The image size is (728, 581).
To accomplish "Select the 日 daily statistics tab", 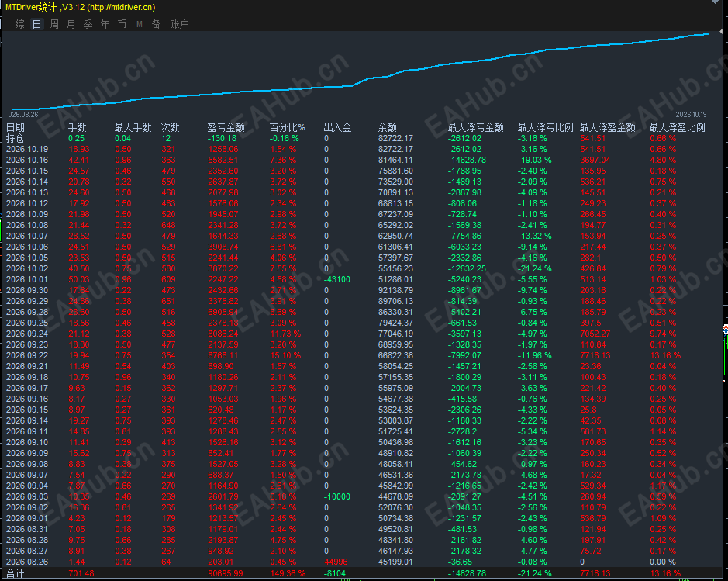I will click(36, 24).
